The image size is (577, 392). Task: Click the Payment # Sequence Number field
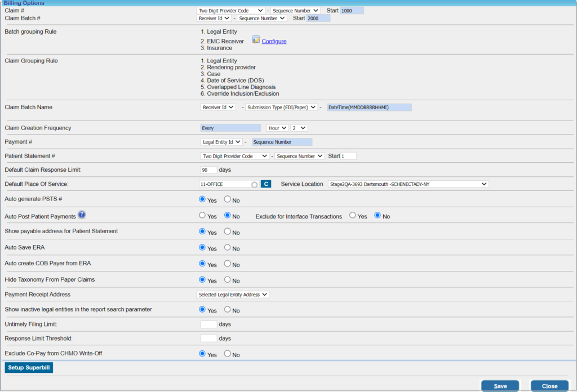pos(282,142)
